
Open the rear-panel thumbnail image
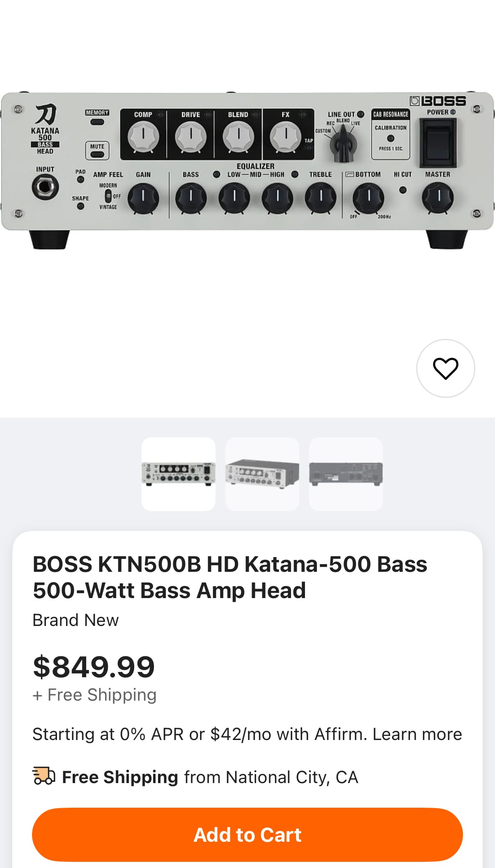point(346,474)
